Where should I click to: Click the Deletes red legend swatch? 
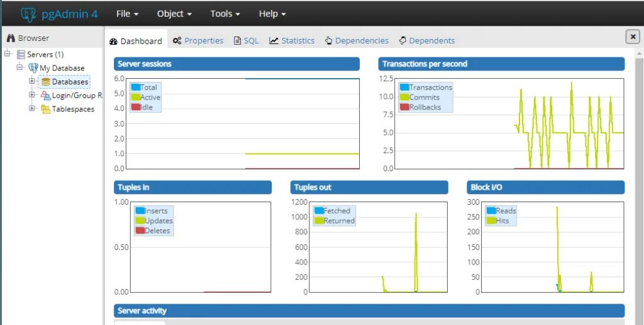(x=140, y=231)
